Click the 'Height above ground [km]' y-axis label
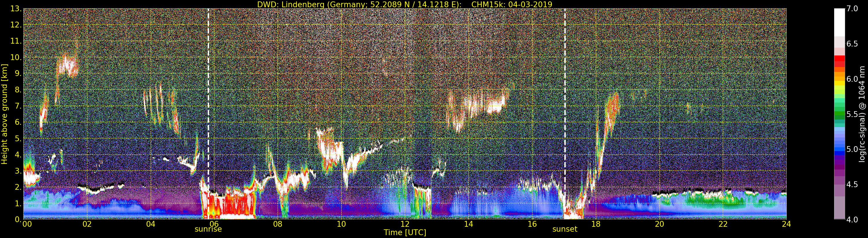The height and width of the screenshot is (238, 868). point(4,114)
